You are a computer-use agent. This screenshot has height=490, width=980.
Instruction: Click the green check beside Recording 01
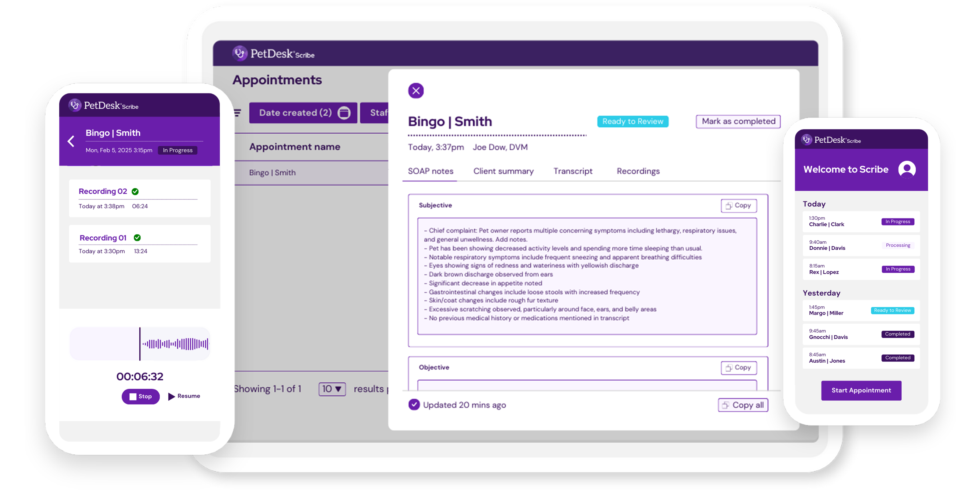[137, 237]
